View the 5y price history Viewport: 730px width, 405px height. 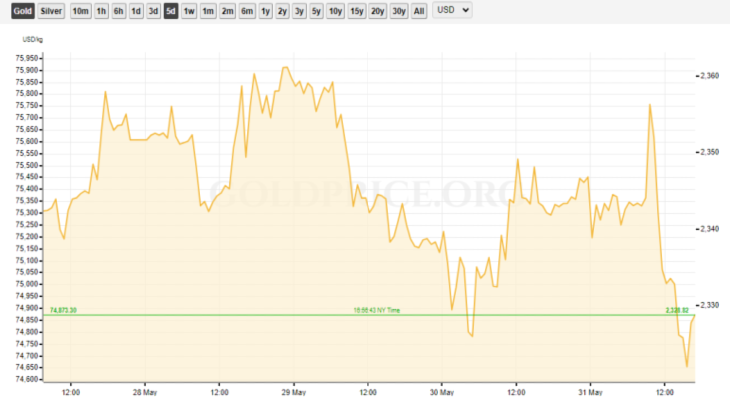316,11
